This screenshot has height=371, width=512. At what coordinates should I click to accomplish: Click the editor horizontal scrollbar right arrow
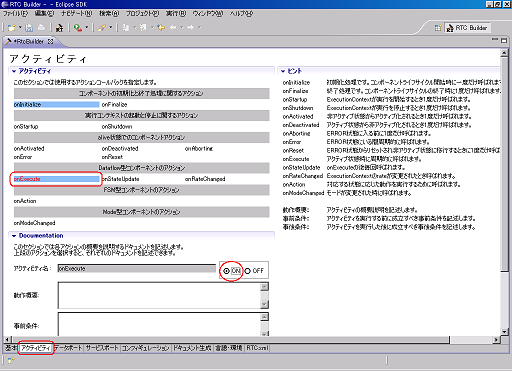(x=497, y=340)
